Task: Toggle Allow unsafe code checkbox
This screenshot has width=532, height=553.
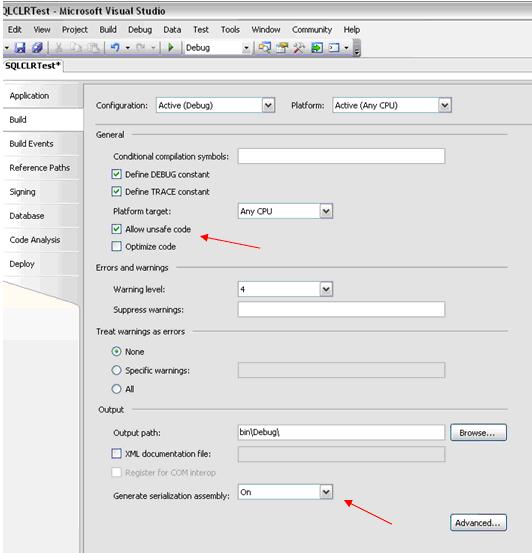Action: click(116, 229)
